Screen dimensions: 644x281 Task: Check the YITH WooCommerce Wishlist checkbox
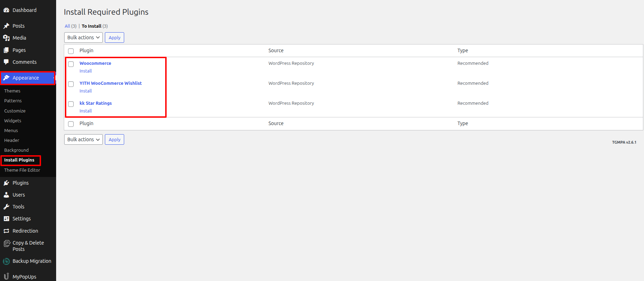point(71,84)
